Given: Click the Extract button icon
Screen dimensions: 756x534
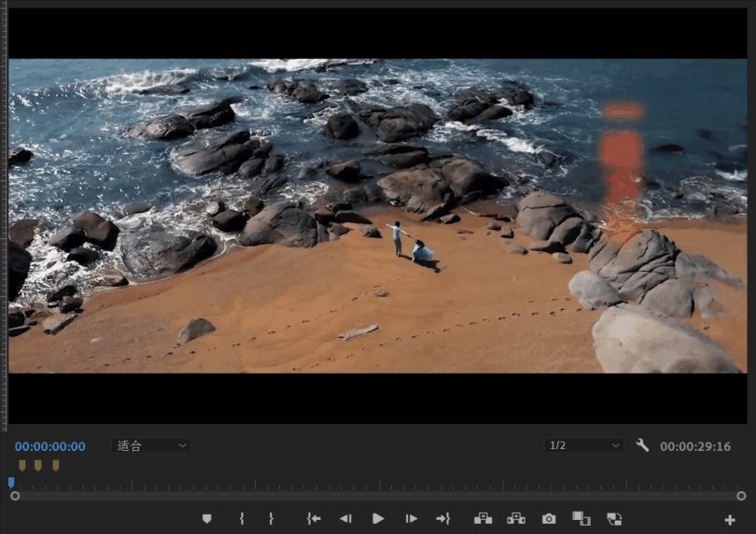Looking at the screenshot, I should click(516, 519).
